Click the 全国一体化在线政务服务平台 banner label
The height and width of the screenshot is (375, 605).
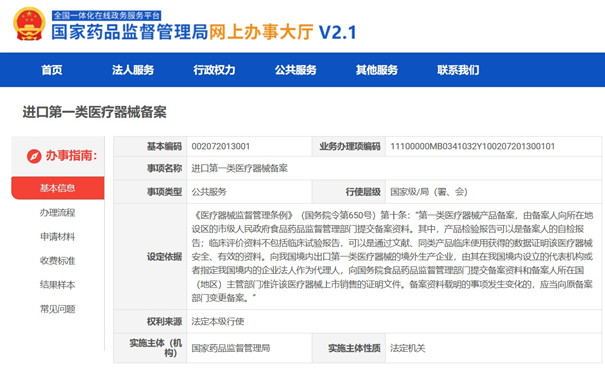click(x=106, y=15)
